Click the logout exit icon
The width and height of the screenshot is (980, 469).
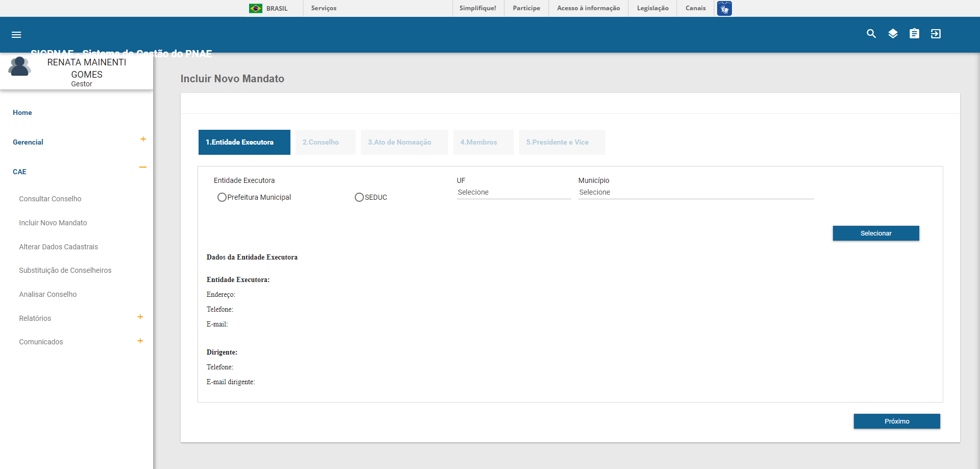(x=936, y=34)
